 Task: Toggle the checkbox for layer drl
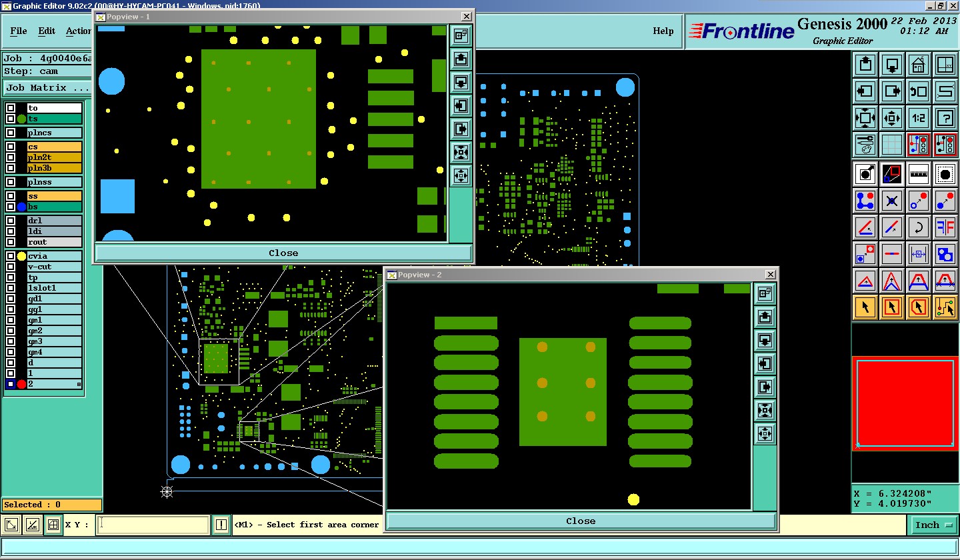click(11, 221)
